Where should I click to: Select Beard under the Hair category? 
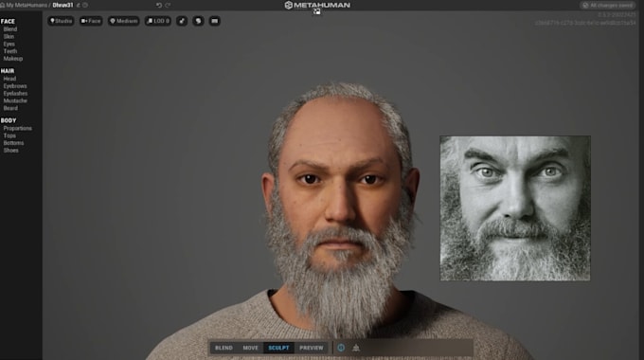click(x=10, y=108)
